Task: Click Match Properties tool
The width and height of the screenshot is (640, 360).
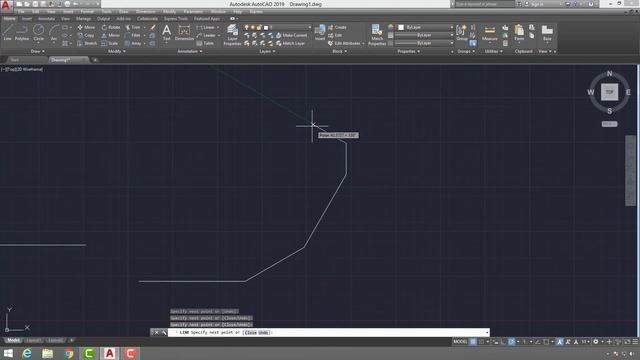Action: (x=377, y=35)
